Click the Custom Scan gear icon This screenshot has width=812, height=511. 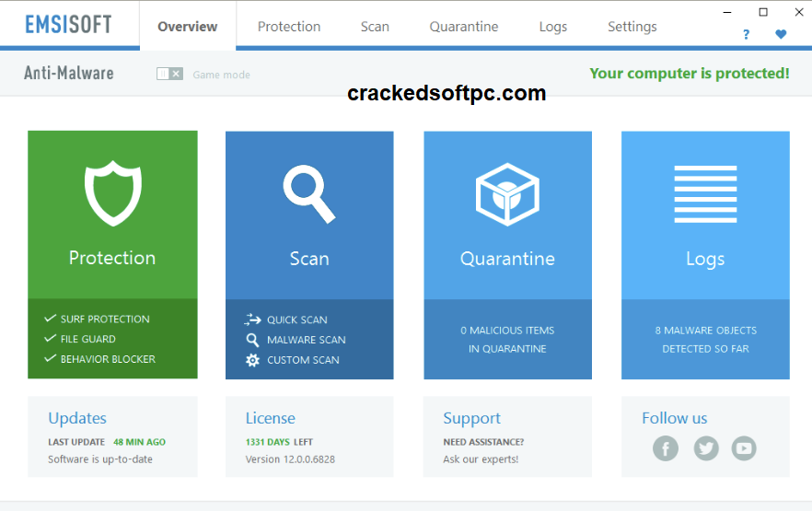click(x=252, y=360)
